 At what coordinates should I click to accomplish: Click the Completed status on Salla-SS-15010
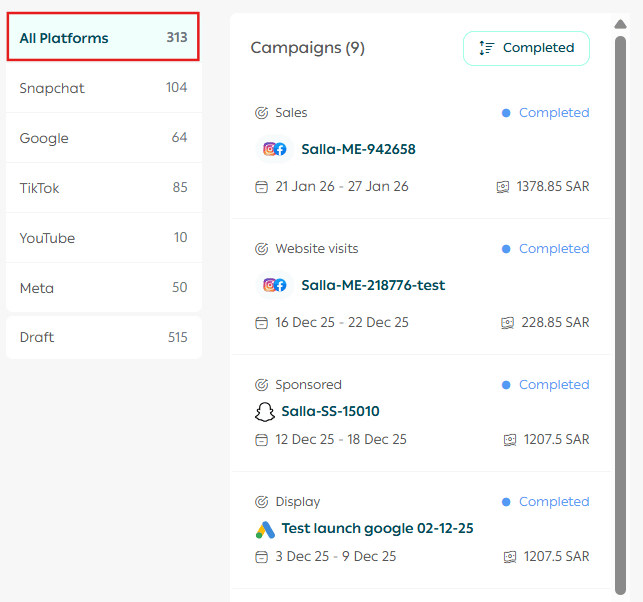pyautogui.click(x=553, y=385)
